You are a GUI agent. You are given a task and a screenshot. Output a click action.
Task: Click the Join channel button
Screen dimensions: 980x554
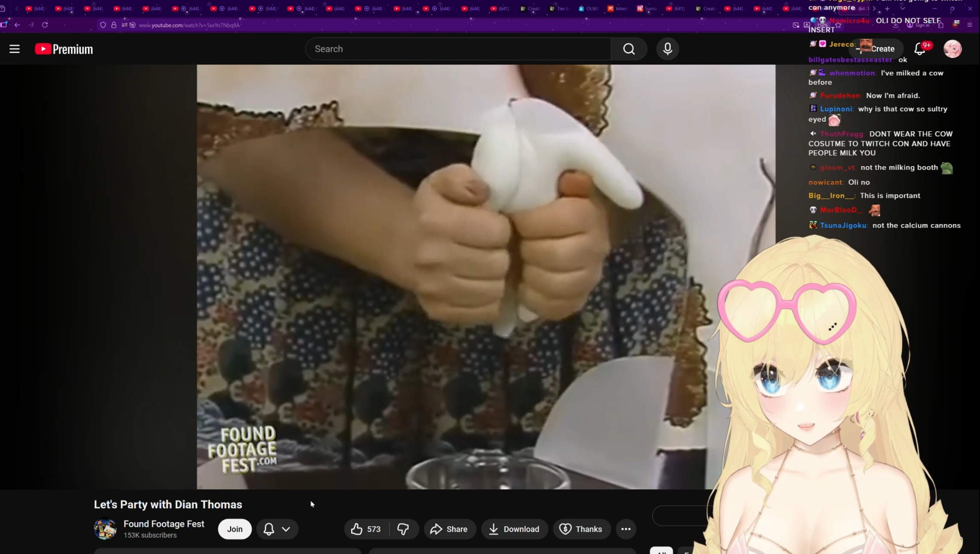pyautogui.click(x=234, y=529)
